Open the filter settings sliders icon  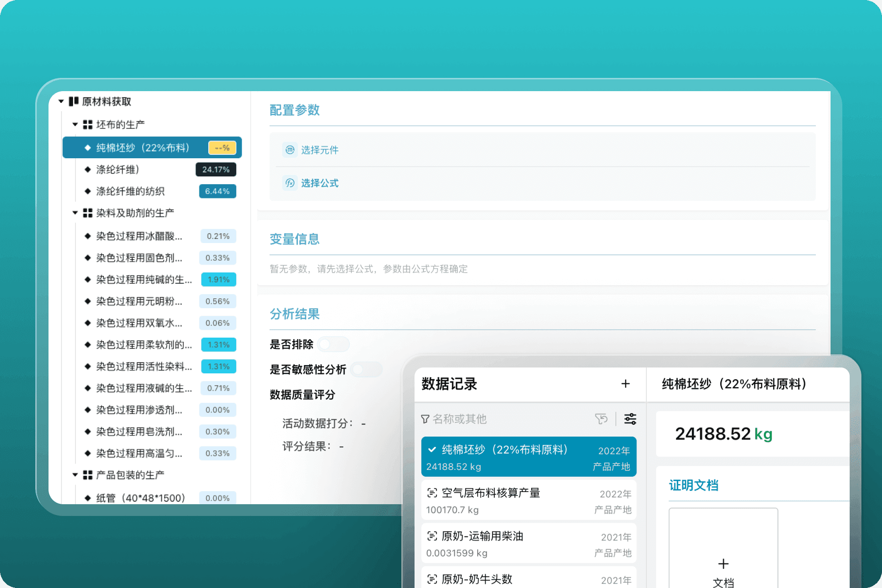pos(630,419)
